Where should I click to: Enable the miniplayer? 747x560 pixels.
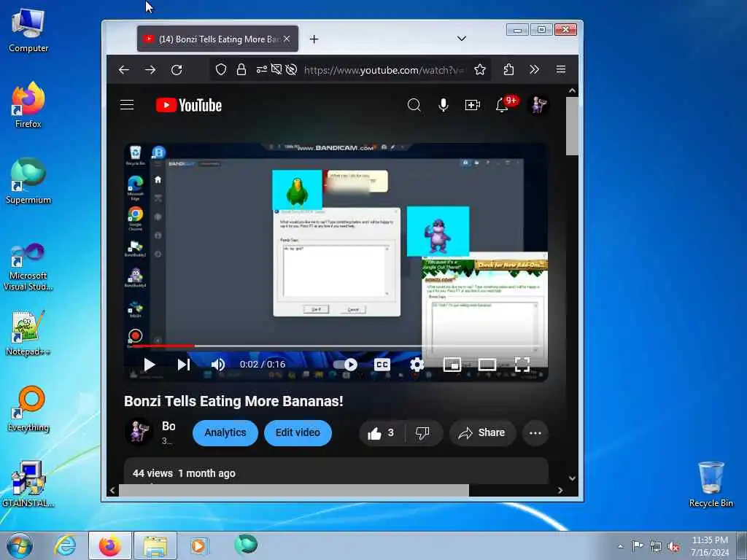pyautogui.click(x=452, y=365)
